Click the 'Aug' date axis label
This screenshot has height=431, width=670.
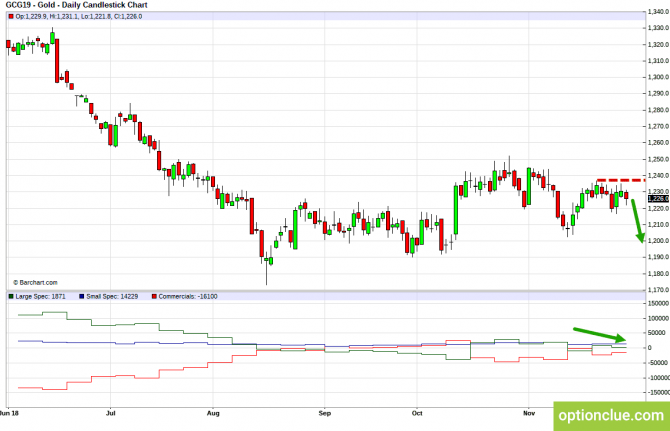click(213, 413)
